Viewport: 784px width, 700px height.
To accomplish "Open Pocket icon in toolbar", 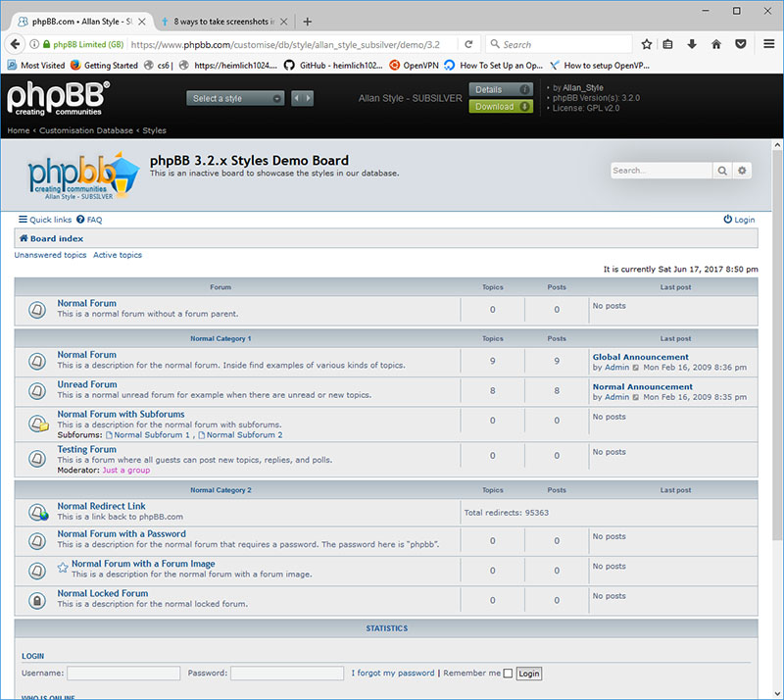I will [741, 44].
